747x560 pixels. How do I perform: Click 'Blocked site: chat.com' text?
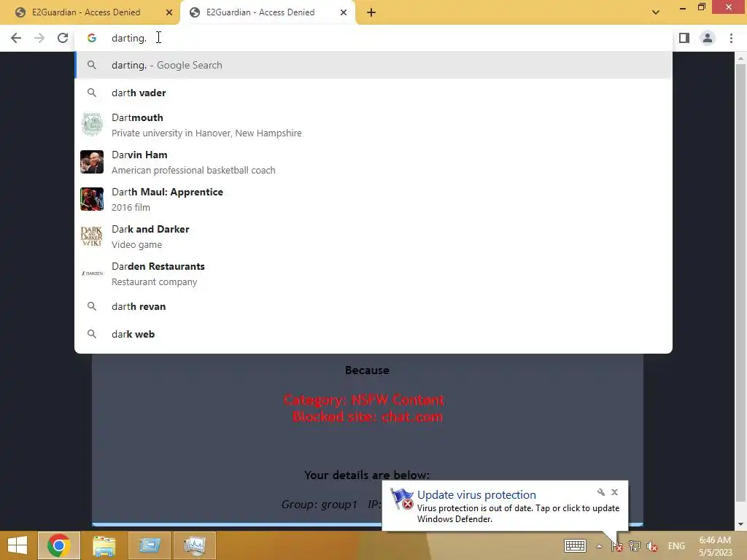coord(368,416)
